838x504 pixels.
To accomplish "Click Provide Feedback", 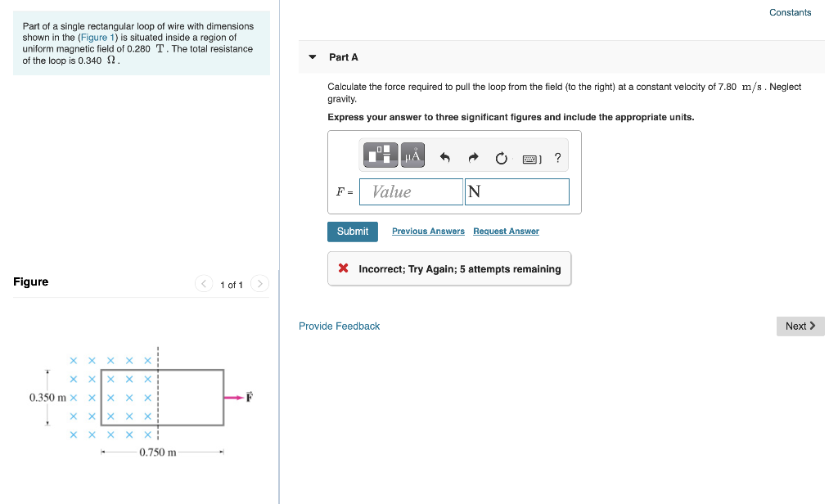I will pos(339,326).
